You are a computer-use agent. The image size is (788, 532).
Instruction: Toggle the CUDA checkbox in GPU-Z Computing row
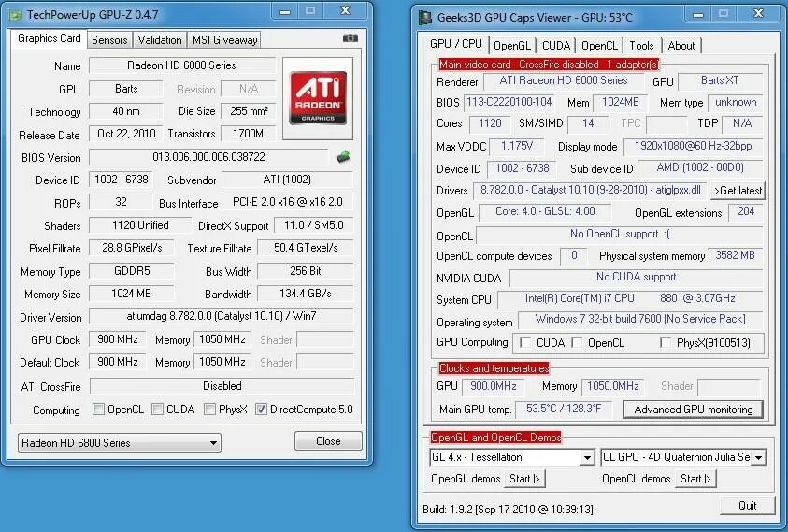pos(157,410)
